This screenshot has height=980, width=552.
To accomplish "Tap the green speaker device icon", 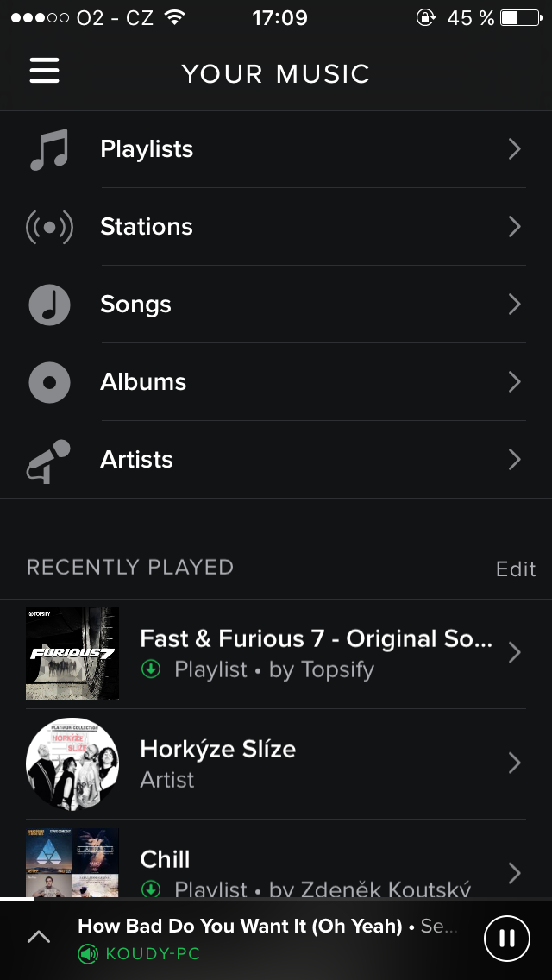I will (88, 954).
